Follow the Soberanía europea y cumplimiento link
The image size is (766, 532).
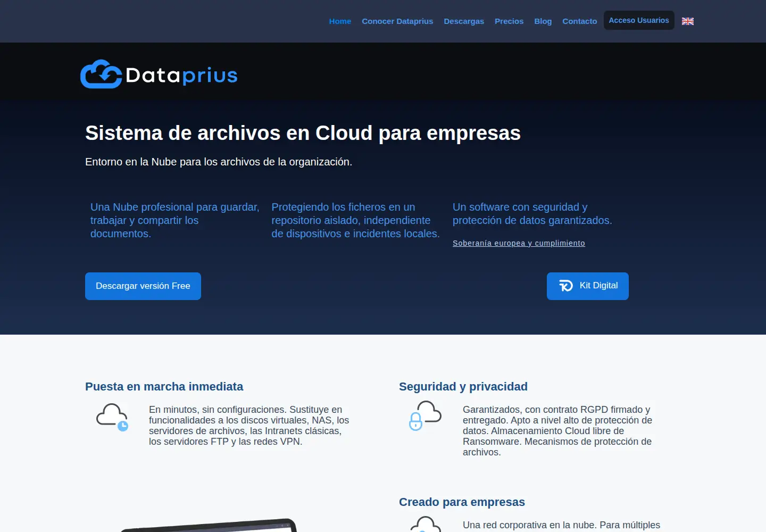[x=519, y=243]
